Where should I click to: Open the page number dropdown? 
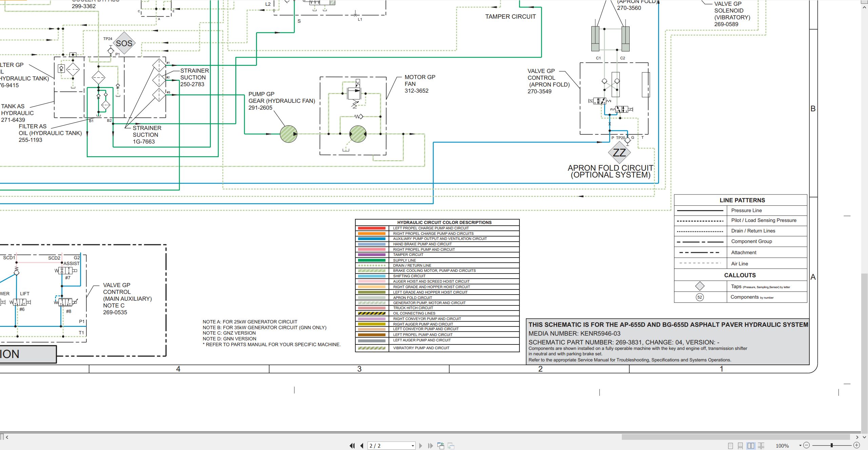[x=413, y=446]
